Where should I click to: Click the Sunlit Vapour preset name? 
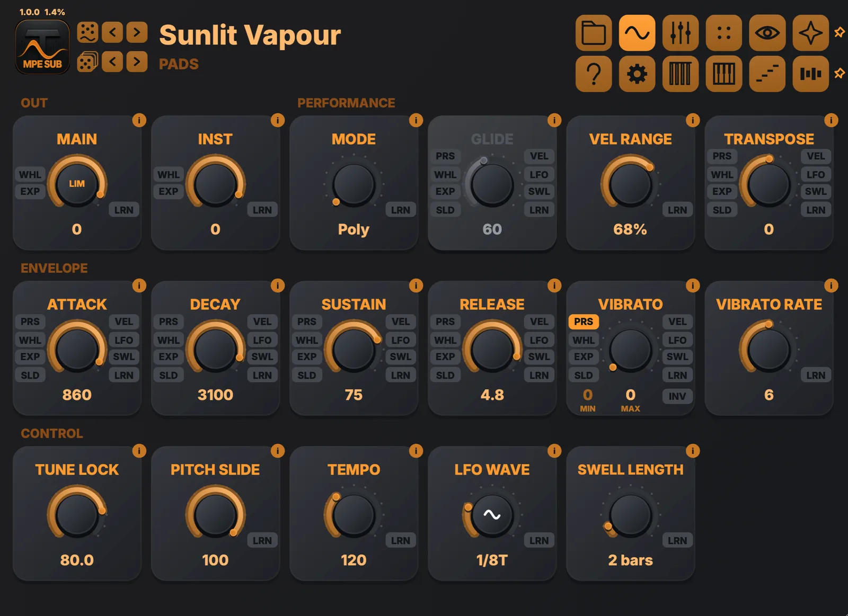(250, 35)
